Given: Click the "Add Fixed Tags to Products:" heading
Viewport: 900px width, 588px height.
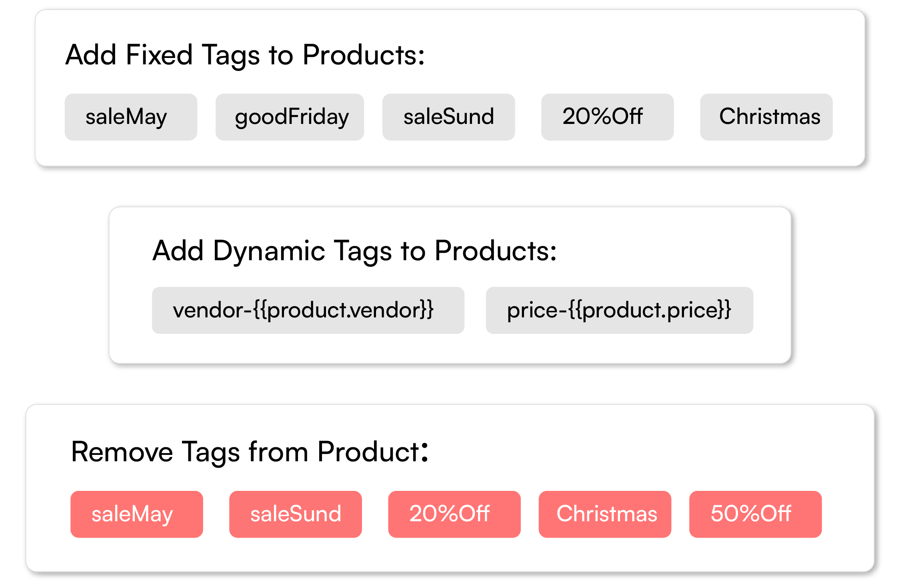Looking at the screenshot, I should [x=245, y=55].
